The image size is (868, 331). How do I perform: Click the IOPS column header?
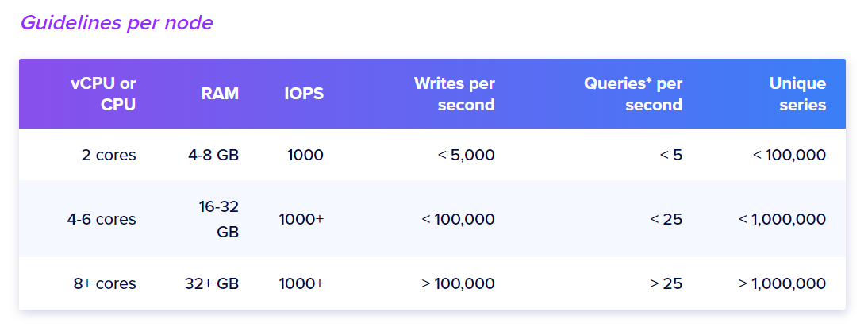coord(304,94)
